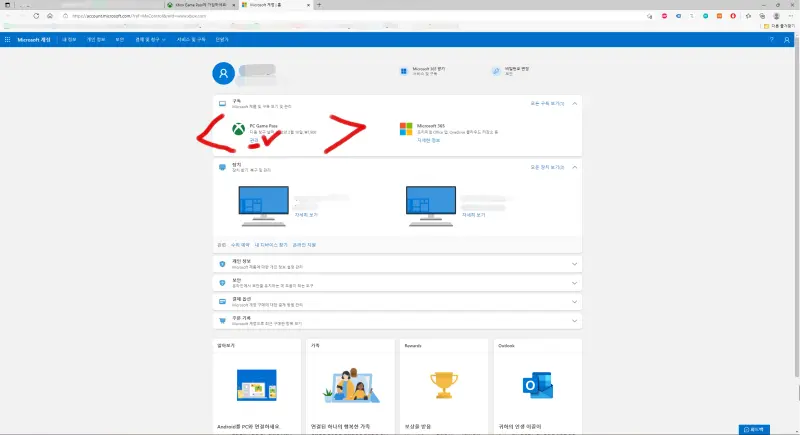800x435 pixels.
Task: Click the family illustration card
Action: click(x=351, y=385)
